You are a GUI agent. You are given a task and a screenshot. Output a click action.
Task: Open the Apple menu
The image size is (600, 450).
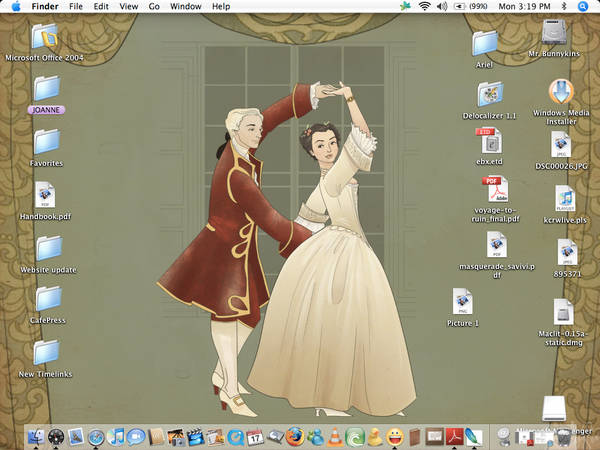pos(16,7)
